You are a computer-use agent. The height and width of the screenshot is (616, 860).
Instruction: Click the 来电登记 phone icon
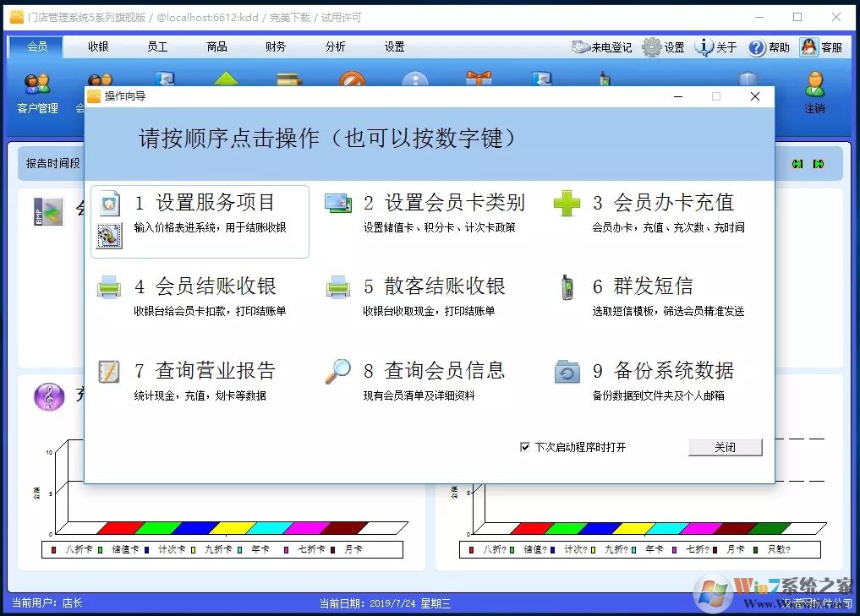point(580,46)
